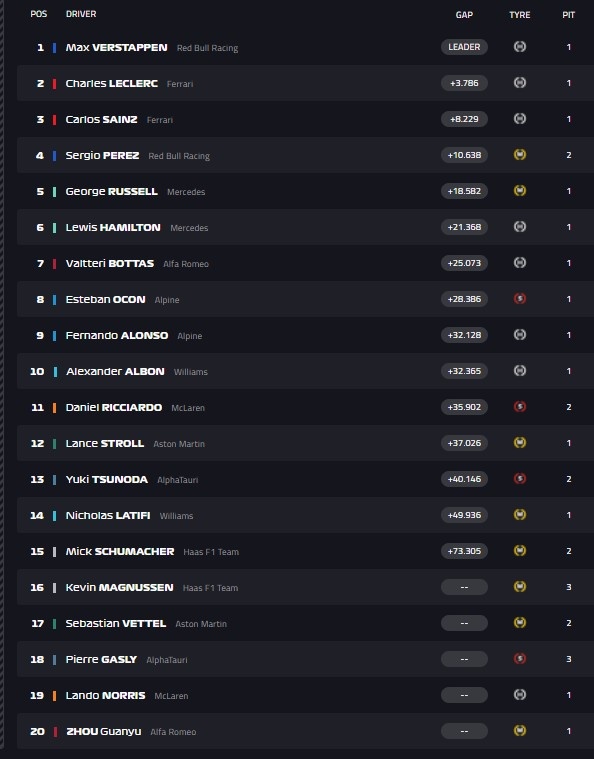Screen dimensions: 594x759
Task: Click Sainz's red Ferrari team color bar
Action: (x=54, y=120)
